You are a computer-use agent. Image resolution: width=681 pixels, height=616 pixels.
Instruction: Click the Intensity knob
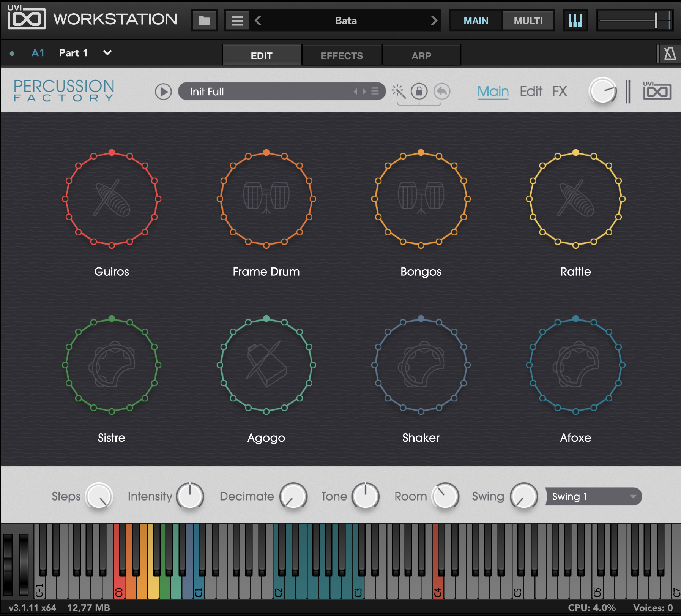pyautogui.click(x=190, y=496)
